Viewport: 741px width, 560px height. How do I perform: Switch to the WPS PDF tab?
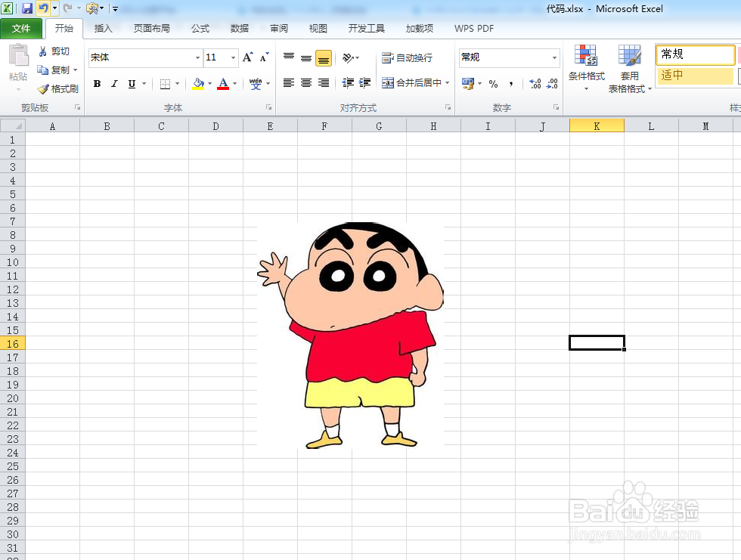(474, 28)
